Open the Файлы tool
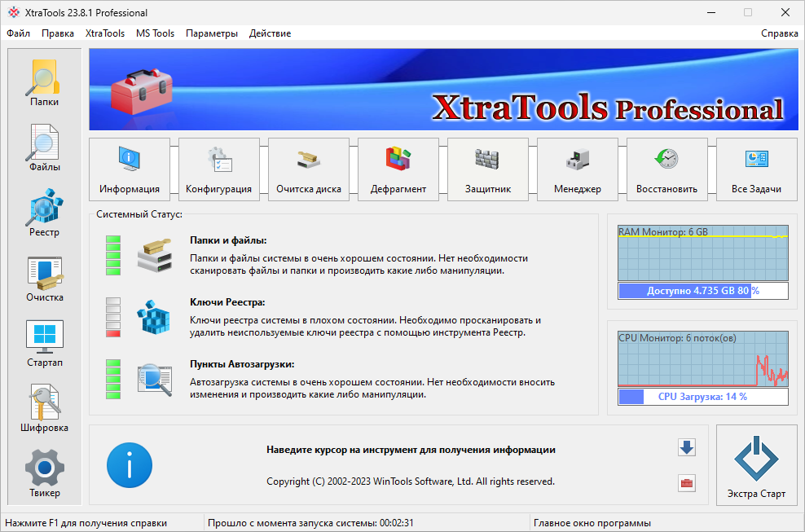Screen dimensions: 805x532 [44, 147]
